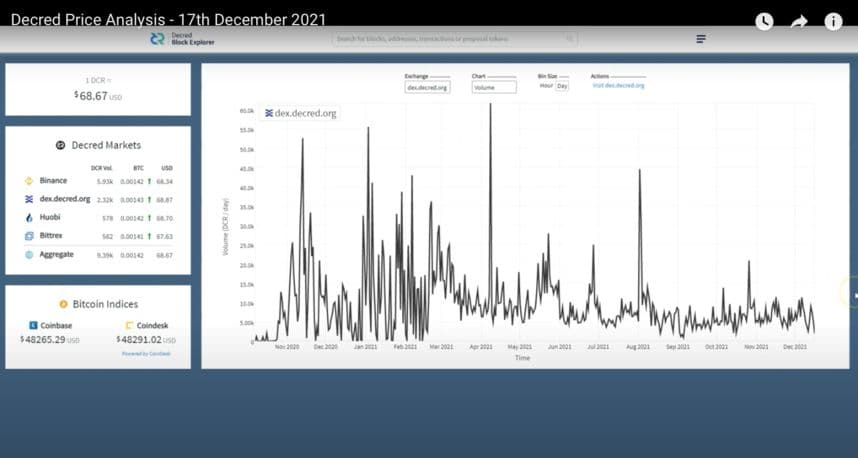
Task: Select the Hour bin size
Action: click(546, 86)
